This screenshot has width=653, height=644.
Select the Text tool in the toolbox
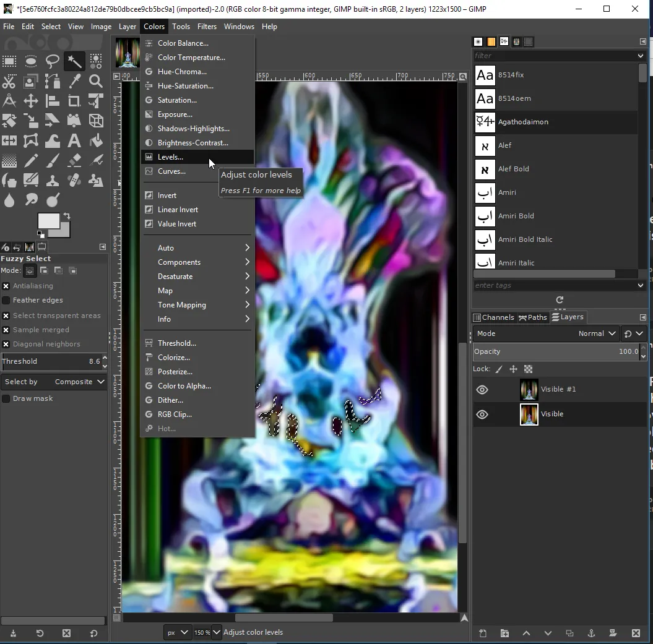74,140
